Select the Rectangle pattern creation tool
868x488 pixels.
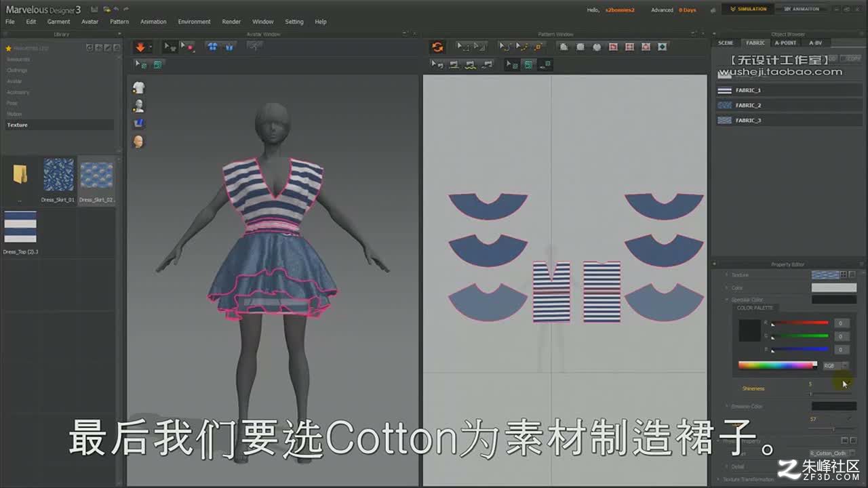coord(580,47)
